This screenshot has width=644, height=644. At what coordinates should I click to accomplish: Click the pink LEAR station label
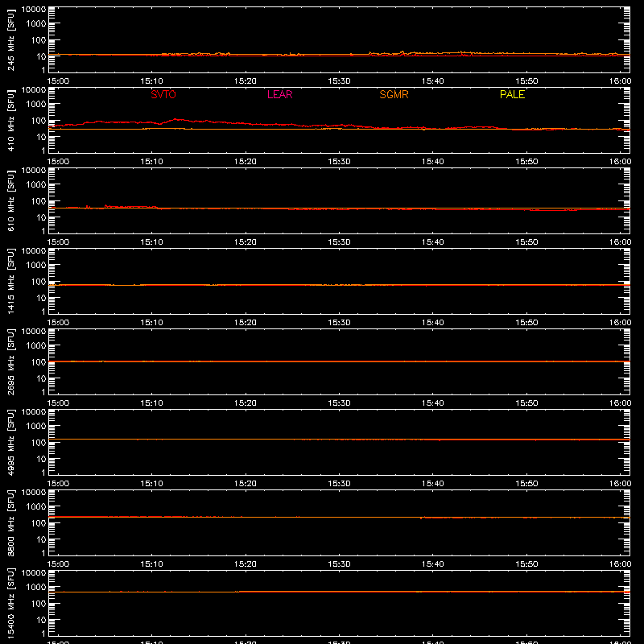[279, 94]
